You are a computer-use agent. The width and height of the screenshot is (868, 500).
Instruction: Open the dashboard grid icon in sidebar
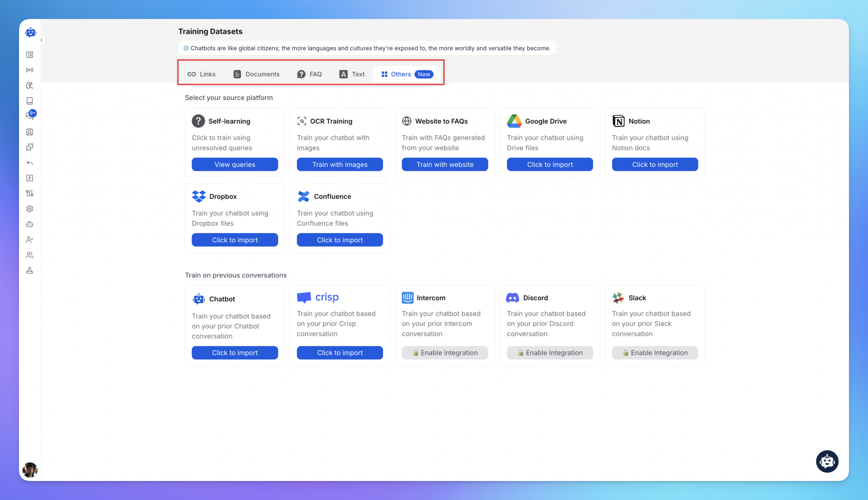(30, 54)
